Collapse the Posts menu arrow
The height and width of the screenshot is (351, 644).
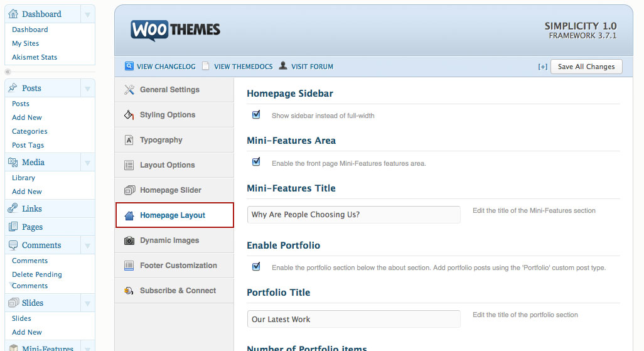point(88,89)
